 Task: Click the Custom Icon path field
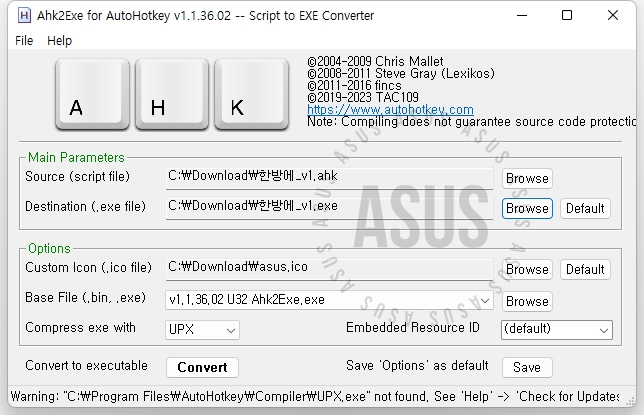[329, 269]
